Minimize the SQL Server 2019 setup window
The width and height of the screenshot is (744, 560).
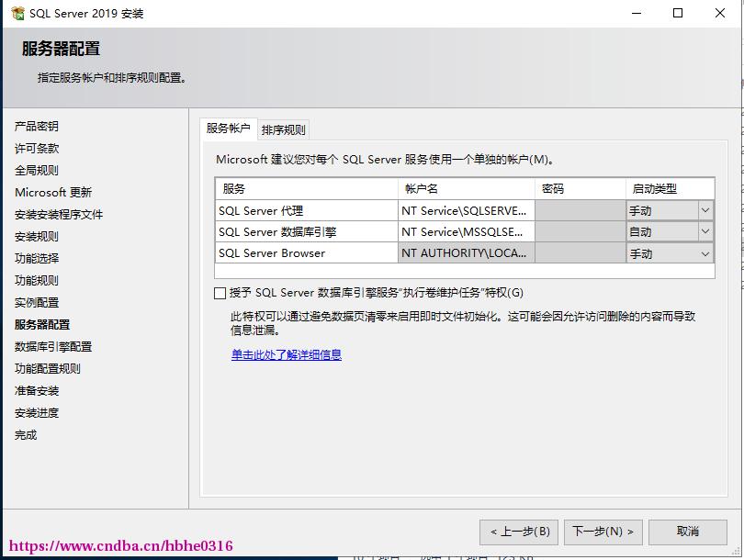(x=637, y=13)
